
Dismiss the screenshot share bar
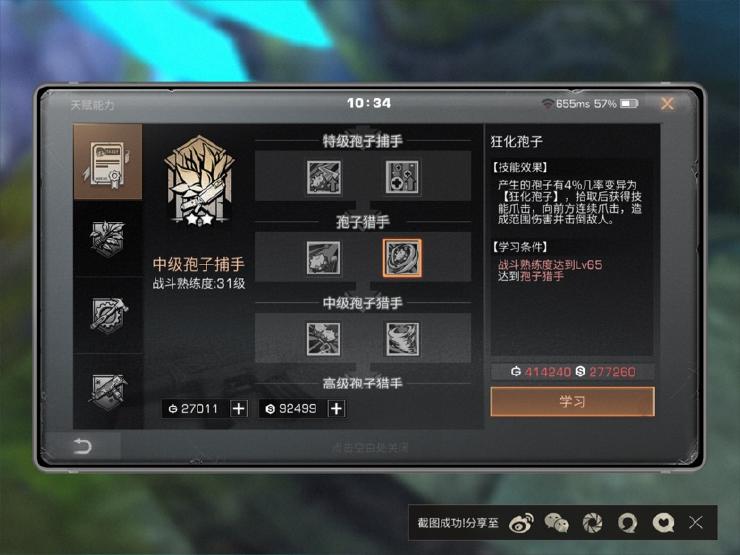[696, 522]
